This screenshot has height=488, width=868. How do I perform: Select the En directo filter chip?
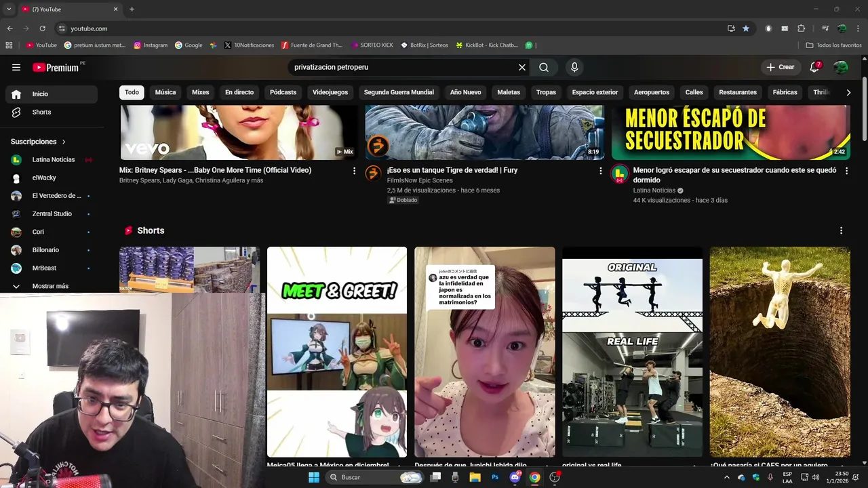point(239,92)
